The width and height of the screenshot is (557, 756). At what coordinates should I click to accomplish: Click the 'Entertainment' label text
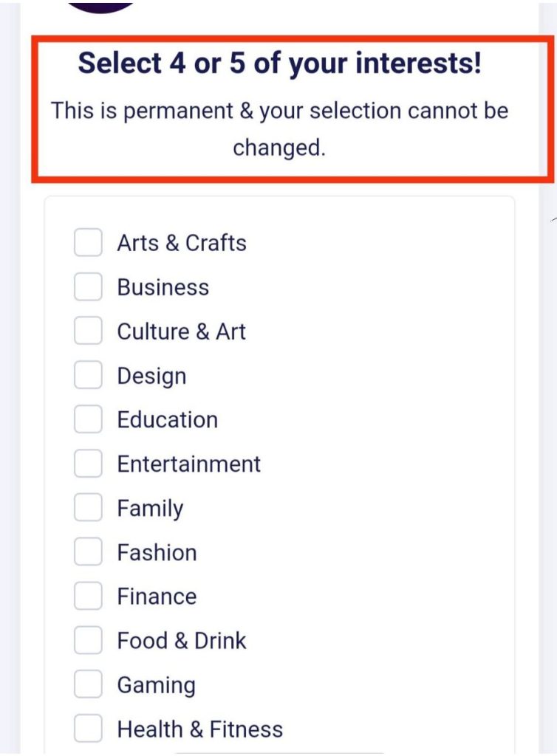(188, 464)
